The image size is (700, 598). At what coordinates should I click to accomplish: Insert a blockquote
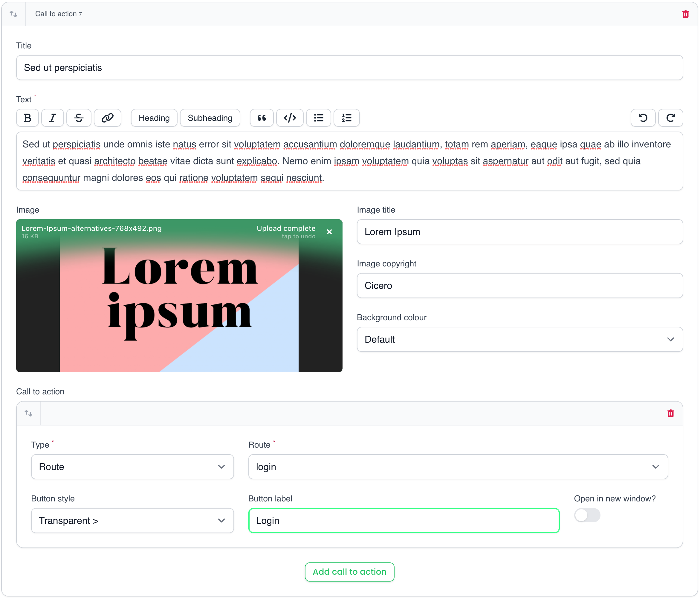262,118
